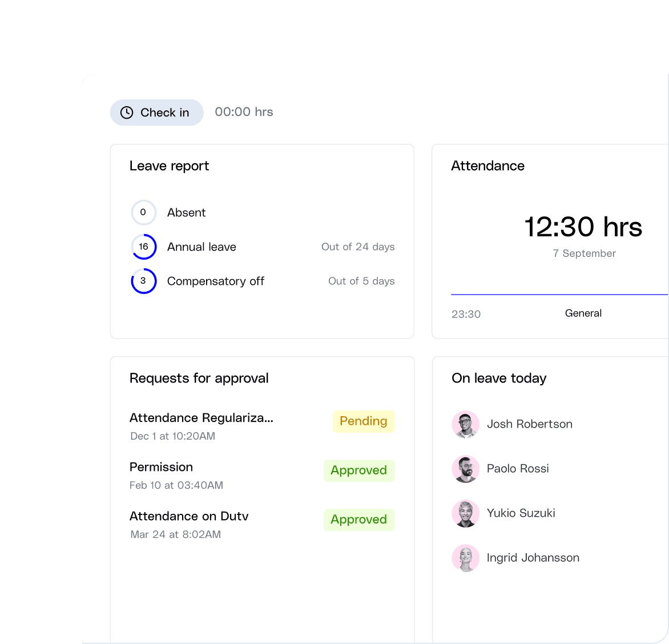Click the General shift label
669x644 pixels.
(583, 313)
